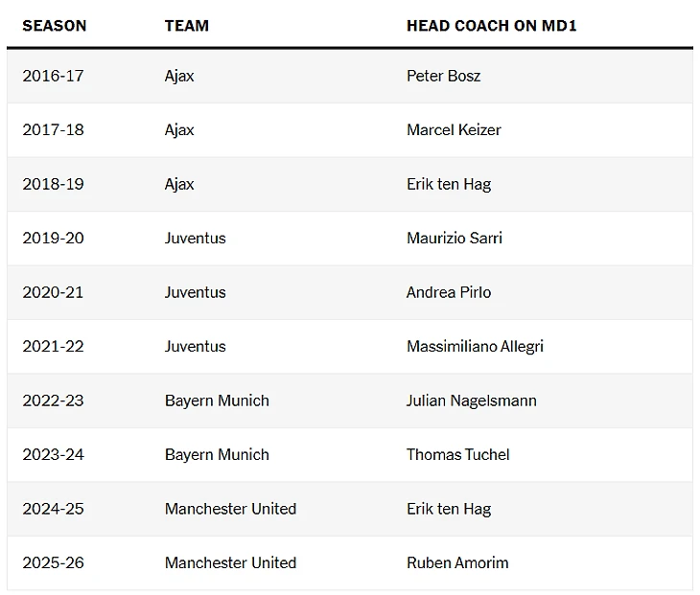Select Juventus in the 2019-20 row
The image size is (700, 595).
point(195,238)
